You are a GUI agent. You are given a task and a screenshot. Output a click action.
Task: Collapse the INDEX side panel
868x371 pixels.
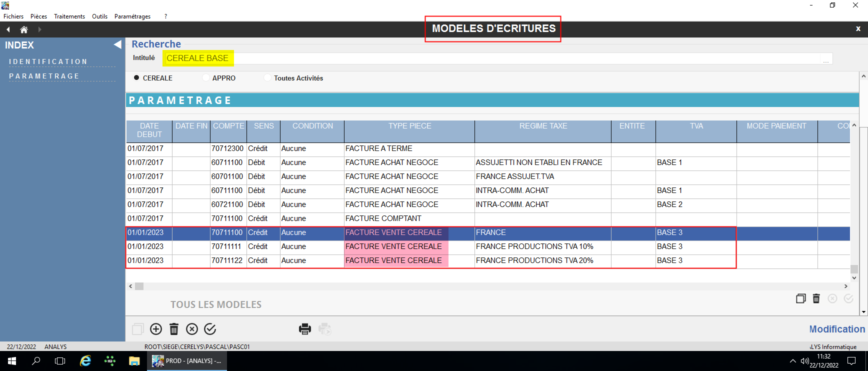click(117, 44)
